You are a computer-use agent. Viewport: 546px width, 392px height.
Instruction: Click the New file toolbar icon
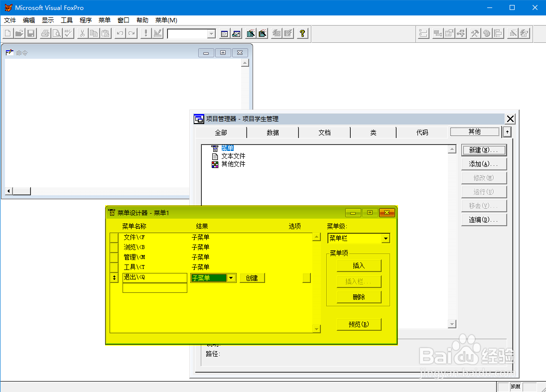7,33
